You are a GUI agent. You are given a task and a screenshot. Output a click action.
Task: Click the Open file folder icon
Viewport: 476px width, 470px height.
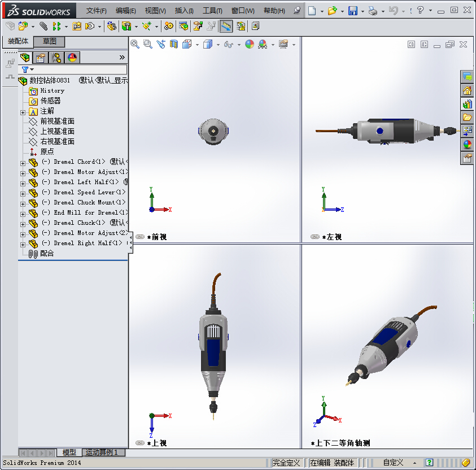(333, 11)
